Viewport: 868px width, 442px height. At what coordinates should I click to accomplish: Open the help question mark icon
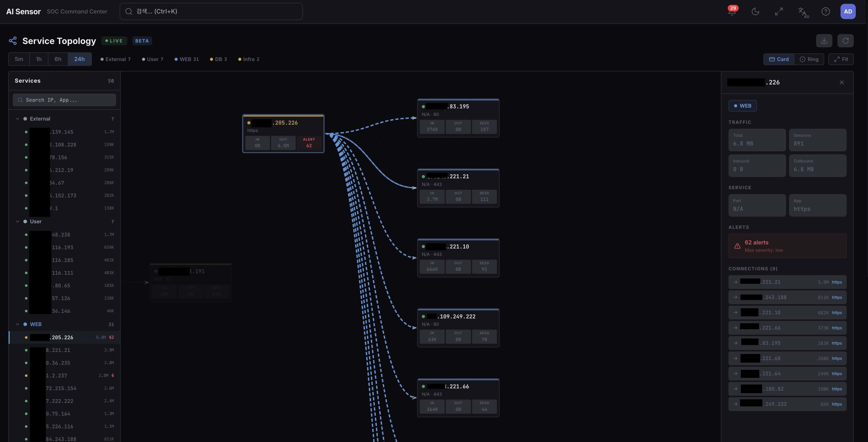click(825, 11)
